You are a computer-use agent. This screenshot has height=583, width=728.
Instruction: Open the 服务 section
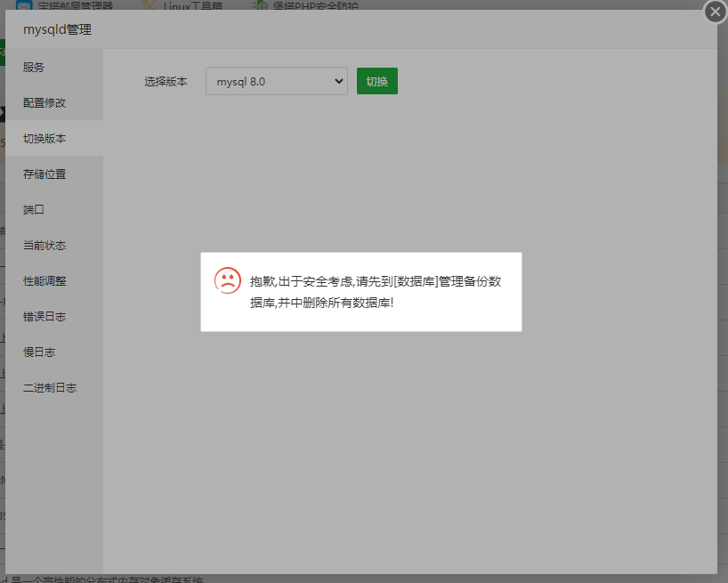coord(33,67)
